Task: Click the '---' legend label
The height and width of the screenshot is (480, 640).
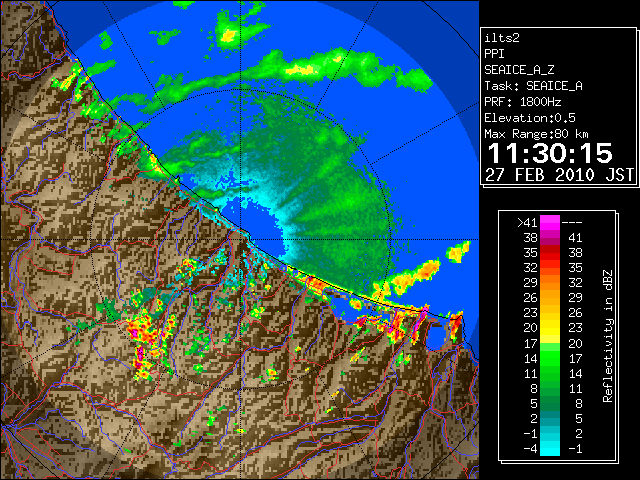Action: coord(572,223)
